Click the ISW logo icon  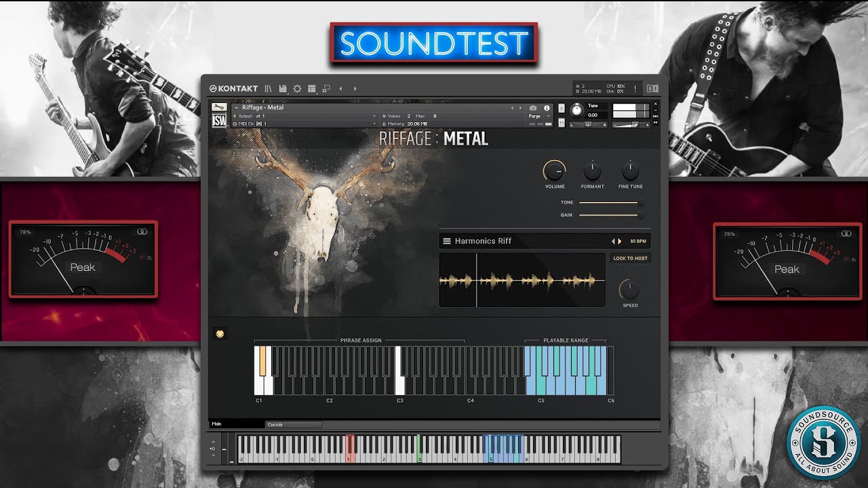point(219,121)
